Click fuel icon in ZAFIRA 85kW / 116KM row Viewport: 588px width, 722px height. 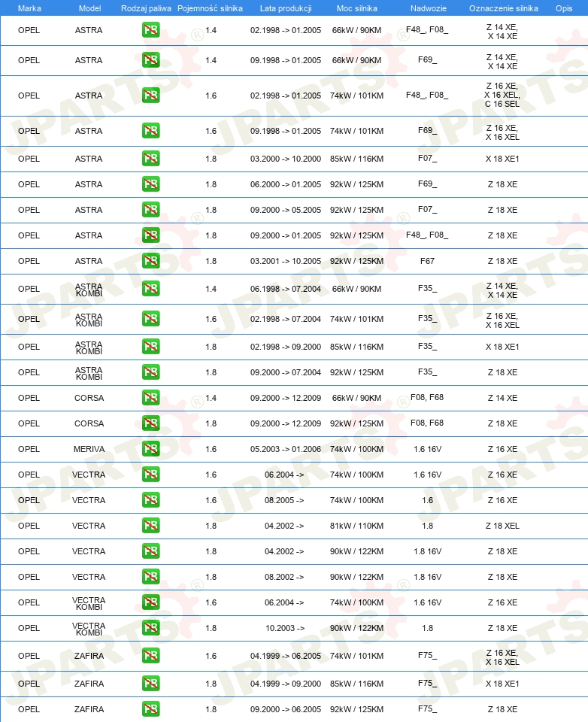pyautogui.click(x=151, y=684)
